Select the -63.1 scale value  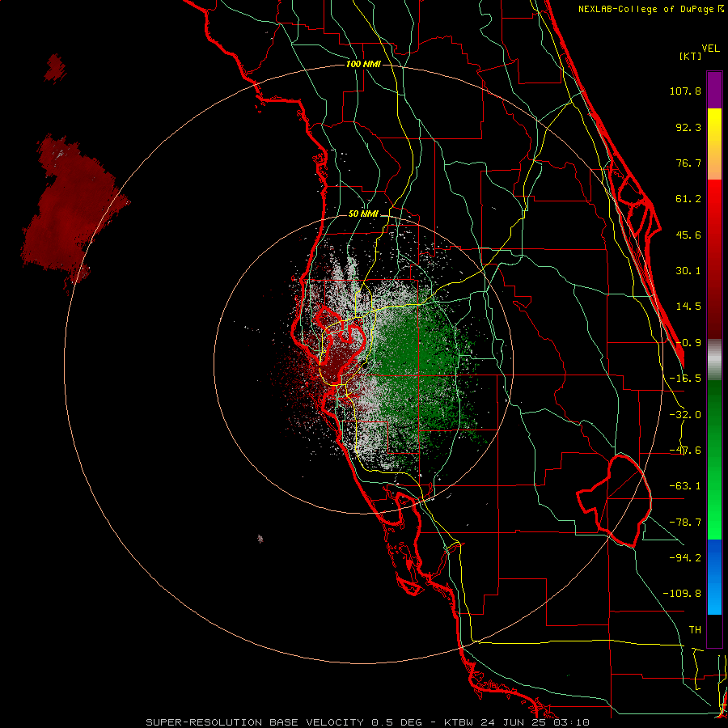coord(685,486)
